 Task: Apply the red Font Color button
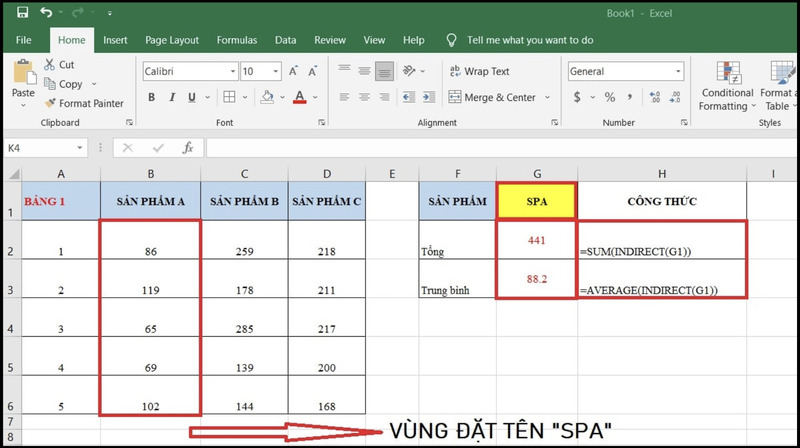point(300,97)
